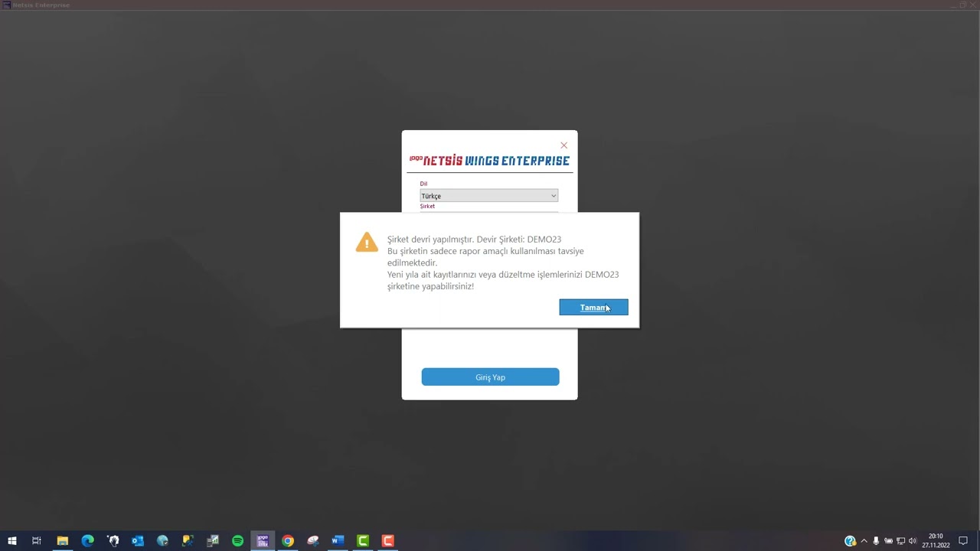This screenshot has height=551, width=980.
Task: Launch Microsoft Edge from the taskbar
Action: (88, 541)
